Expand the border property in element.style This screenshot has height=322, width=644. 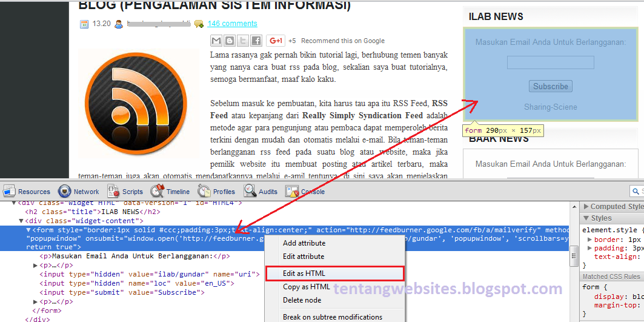(x=590, y=240)
